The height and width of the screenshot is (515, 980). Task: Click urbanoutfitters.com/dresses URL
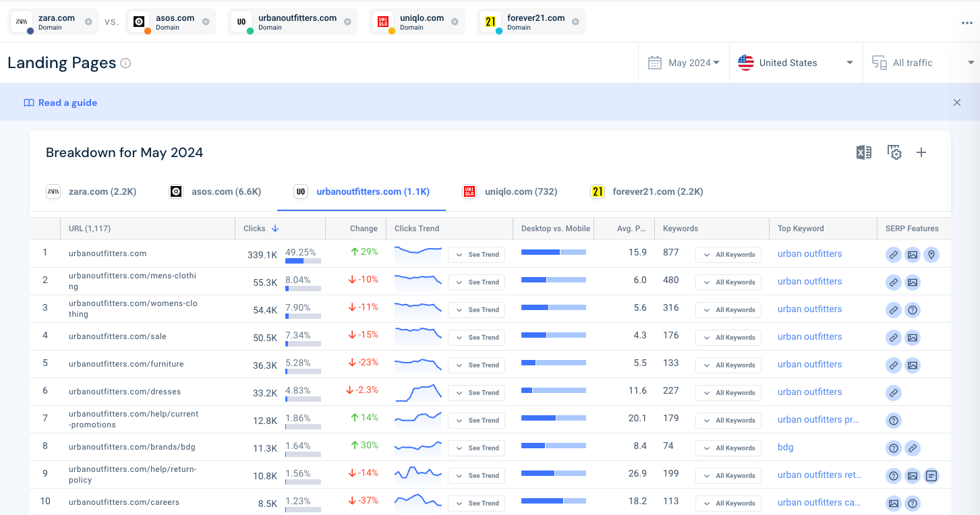click(125, 392)
